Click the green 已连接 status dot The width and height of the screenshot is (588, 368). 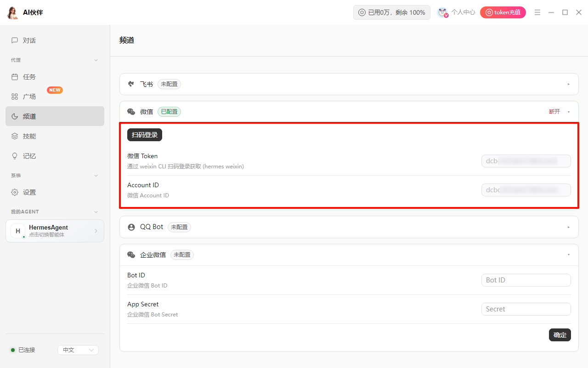pos(13,350)
